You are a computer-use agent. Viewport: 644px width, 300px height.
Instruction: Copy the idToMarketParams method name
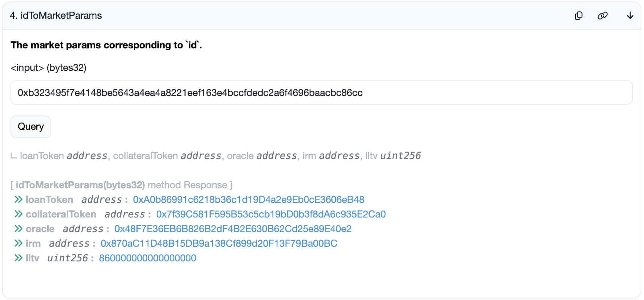[579, 16]
